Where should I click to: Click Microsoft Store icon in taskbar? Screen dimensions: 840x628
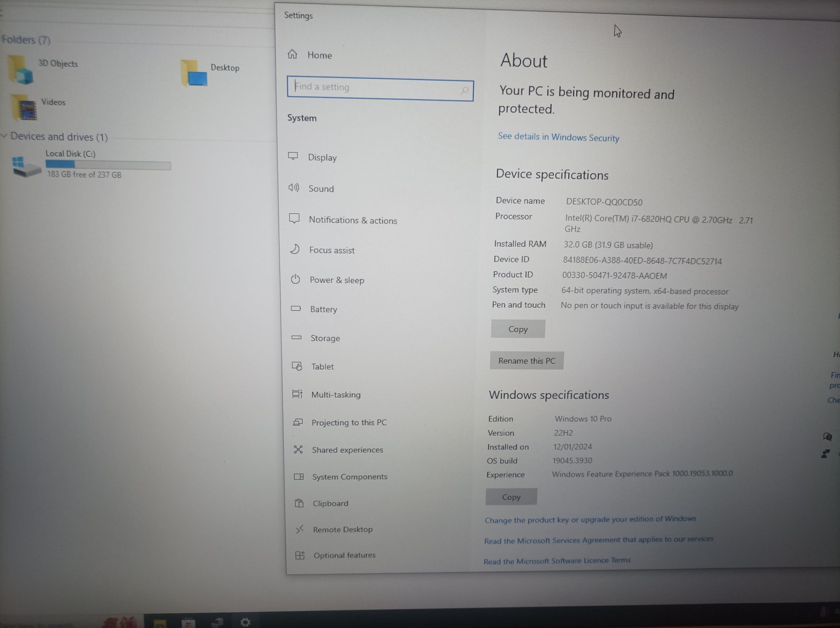pos(188,623)
